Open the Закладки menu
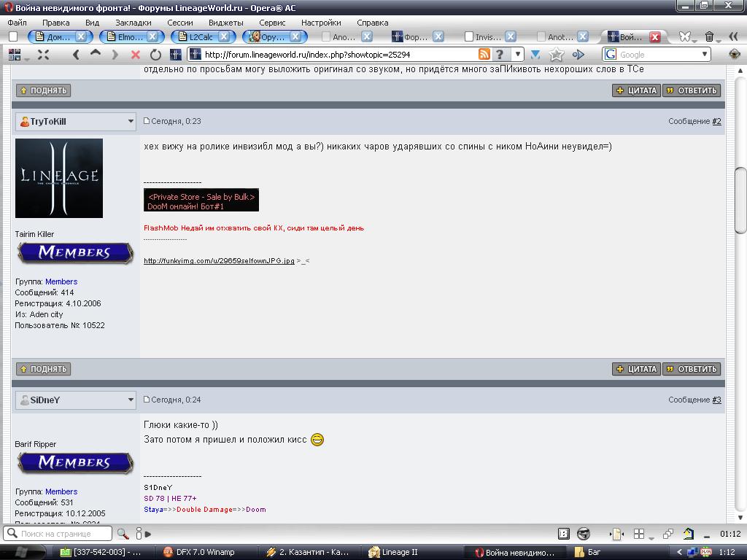The width and height of the screenshot is (747, 560). (133, 23)
